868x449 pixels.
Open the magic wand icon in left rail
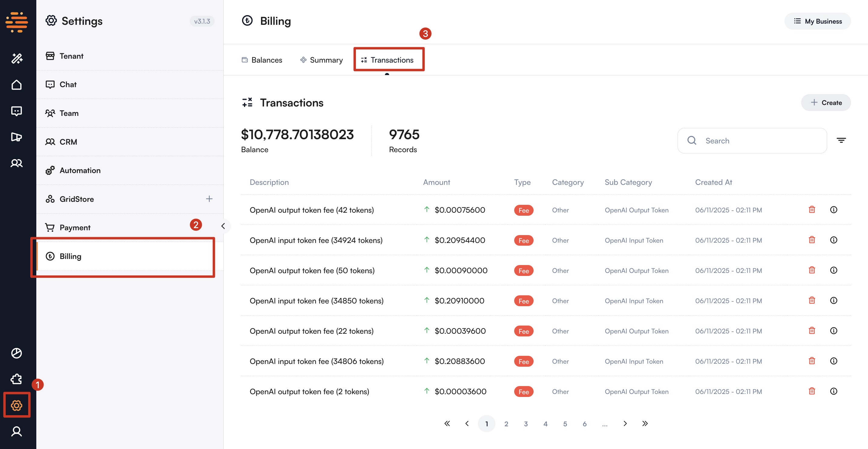tap(17, 58)
